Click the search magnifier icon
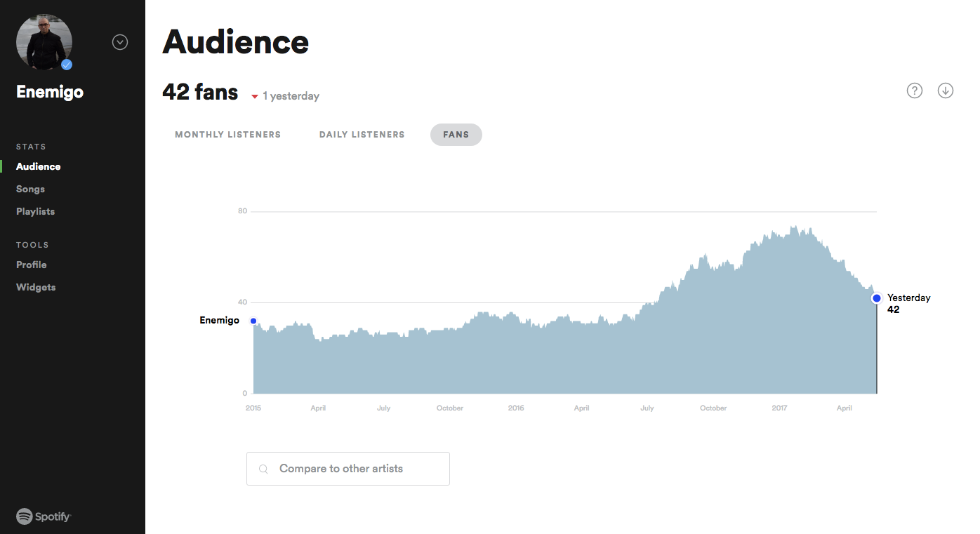The height and width of the screenshot is (534, 980). click(x=263, y=469)
